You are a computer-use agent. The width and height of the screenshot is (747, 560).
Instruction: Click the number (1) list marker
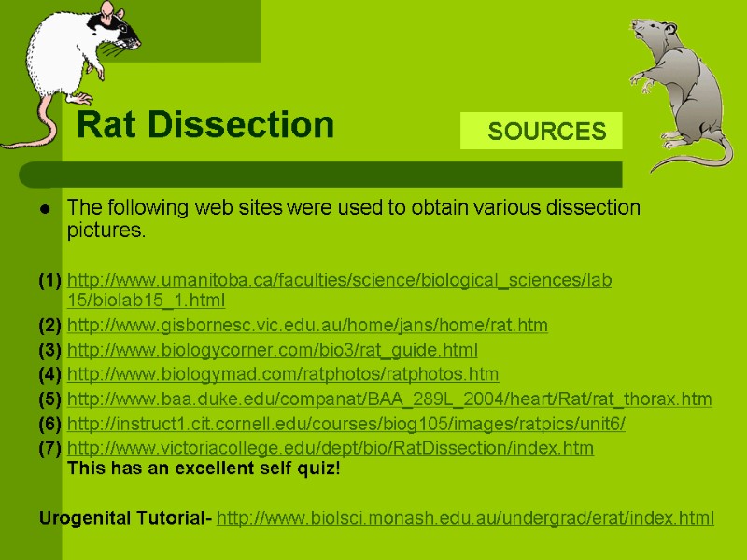tap(50, 281)
